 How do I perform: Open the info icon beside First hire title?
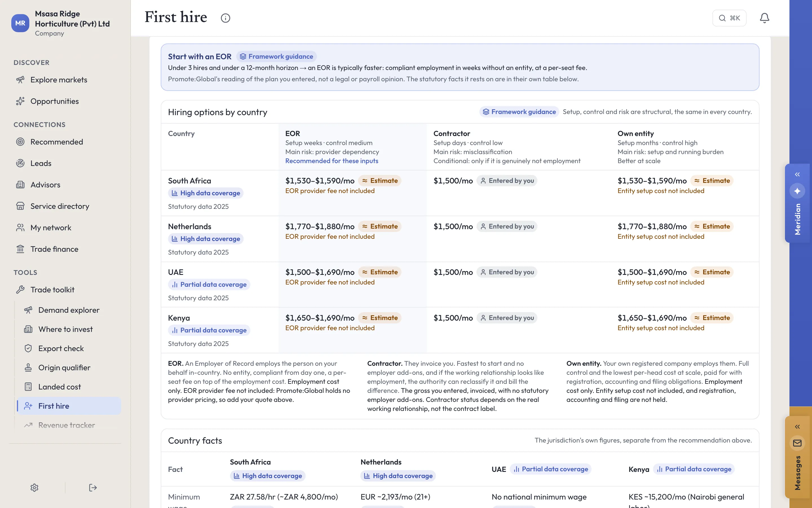[x=226, y=18]
